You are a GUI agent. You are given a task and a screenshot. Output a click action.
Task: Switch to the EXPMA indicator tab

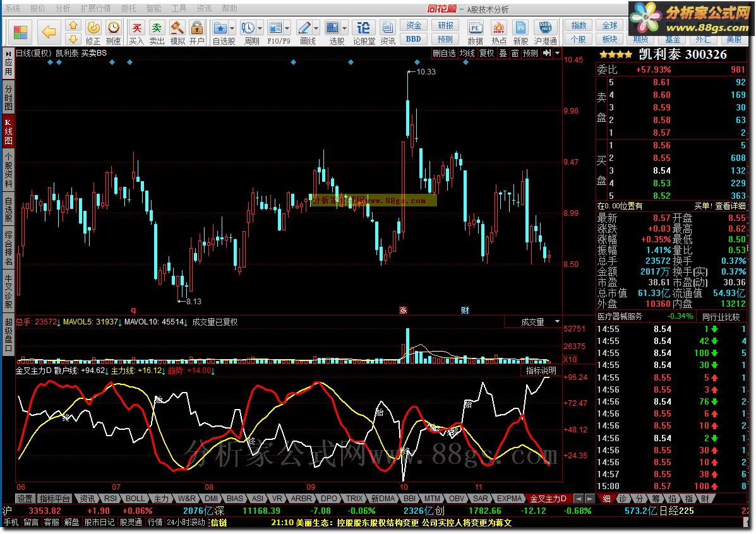click(509, 498)
